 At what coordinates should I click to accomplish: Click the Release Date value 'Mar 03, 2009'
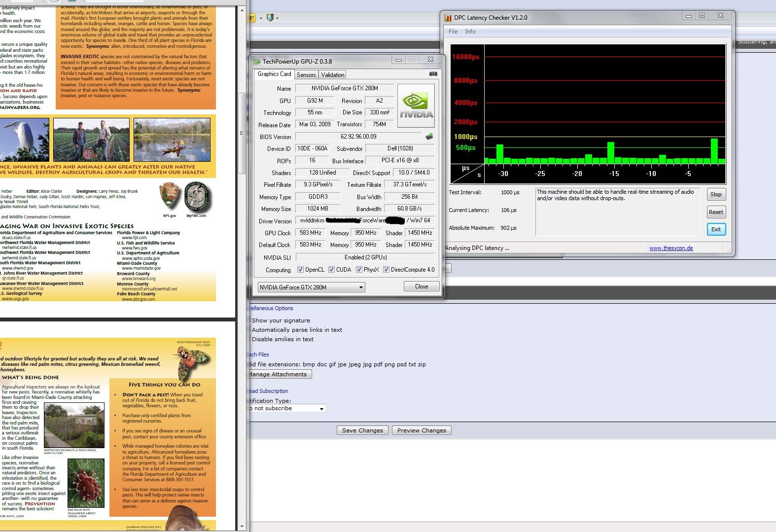click(315, 124)
